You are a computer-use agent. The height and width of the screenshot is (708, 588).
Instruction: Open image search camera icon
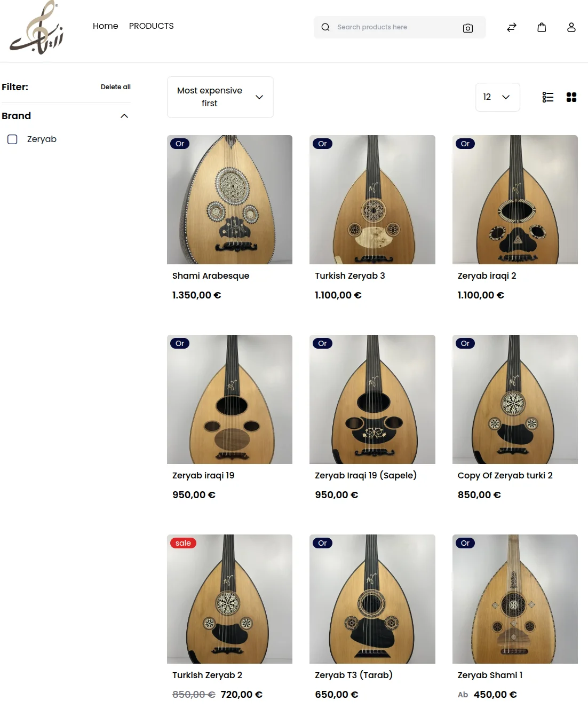pos(468,28)
